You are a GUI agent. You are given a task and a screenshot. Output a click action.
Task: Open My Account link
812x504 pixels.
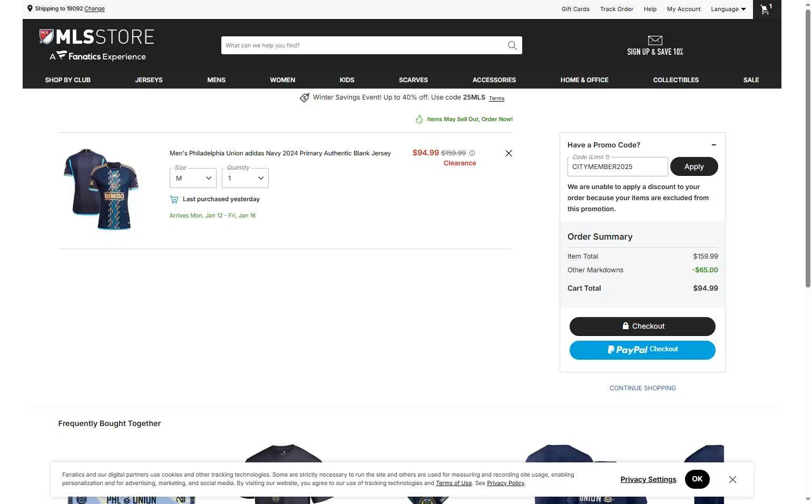click(683, 9)
